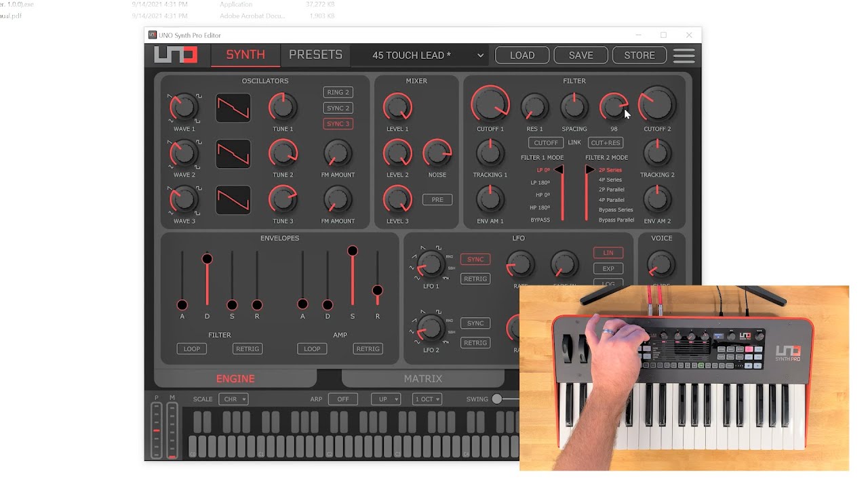The image size is (868, 488).
Task: Click the TUNE 3 knob
Action: 283,199
